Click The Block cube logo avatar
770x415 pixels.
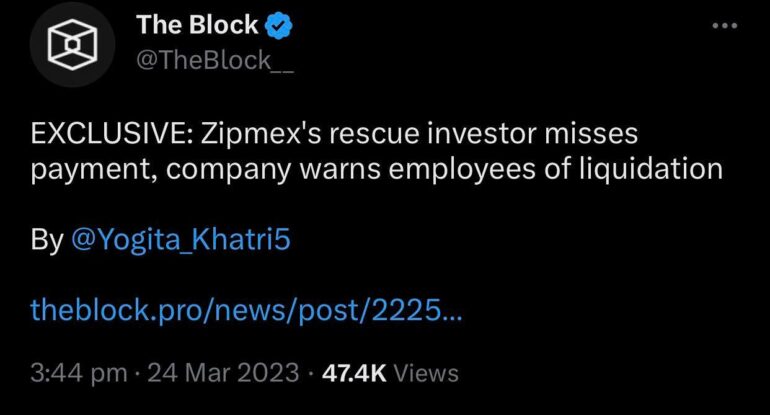pyautogui.click(x=69, y=44)
